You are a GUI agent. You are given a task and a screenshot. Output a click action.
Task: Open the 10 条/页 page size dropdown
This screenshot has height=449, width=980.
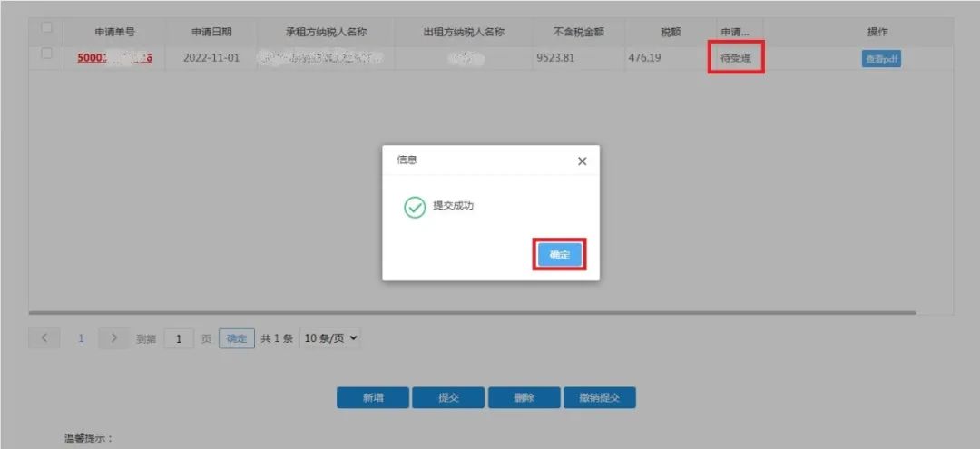(x=330, y=338)
